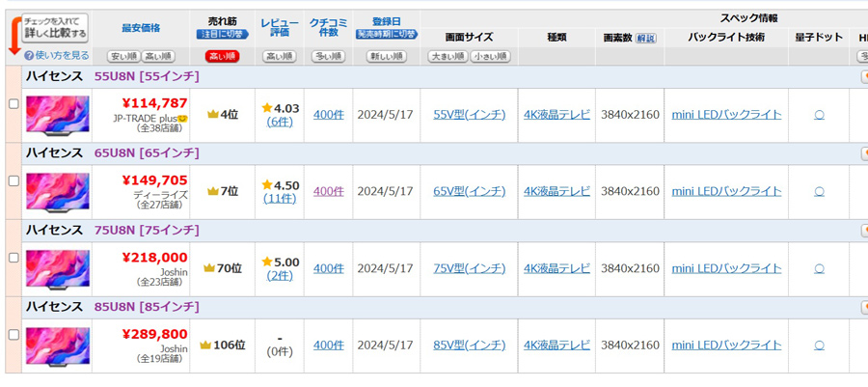The width and height of the screenshot is (868, 387).
Task: Click the smiley icon after JP-TRADE plus
Action: coord(182,119)
